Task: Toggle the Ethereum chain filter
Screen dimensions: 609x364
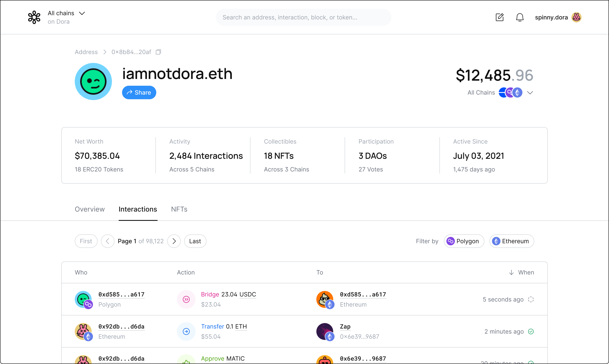Action: pyautogui.click(x=511, y=241)
